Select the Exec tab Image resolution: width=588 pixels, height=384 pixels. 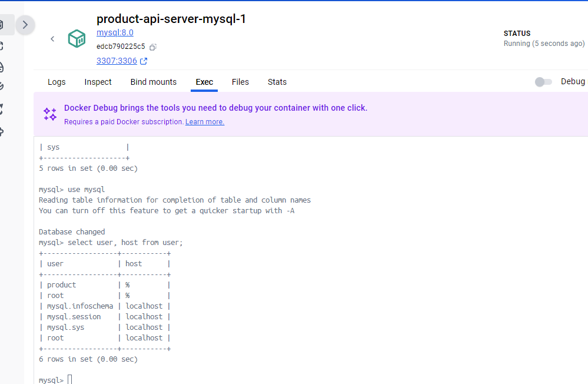coord(204,82)
